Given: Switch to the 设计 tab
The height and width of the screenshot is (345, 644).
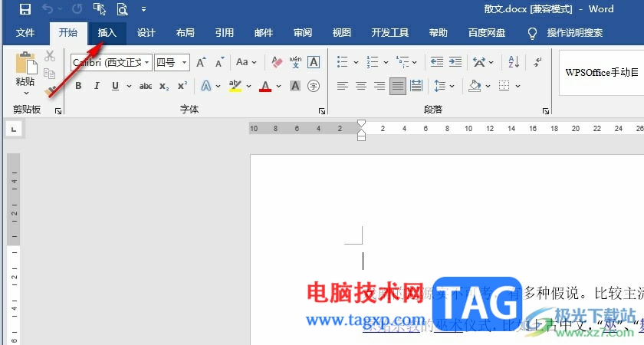Looking at the screenshot, I should [146, 33].
